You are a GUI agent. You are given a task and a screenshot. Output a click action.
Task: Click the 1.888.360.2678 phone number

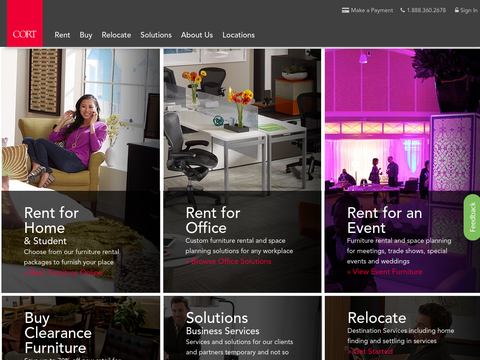point(426,10)
